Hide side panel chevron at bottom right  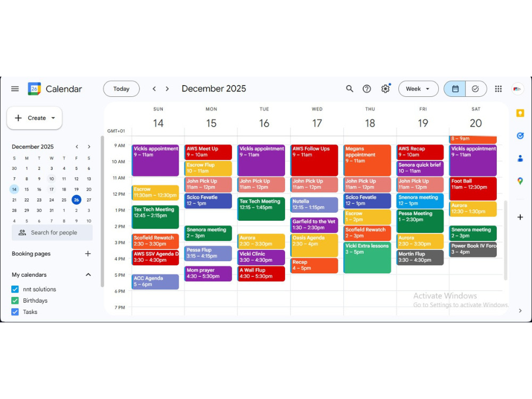520,311
